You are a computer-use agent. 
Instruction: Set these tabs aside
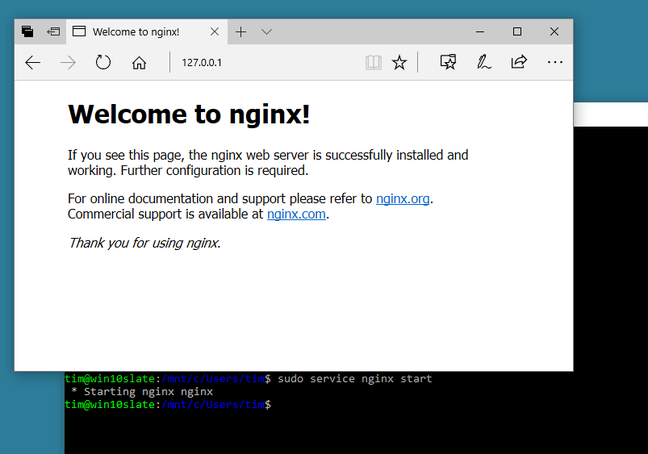coord(53,31)
